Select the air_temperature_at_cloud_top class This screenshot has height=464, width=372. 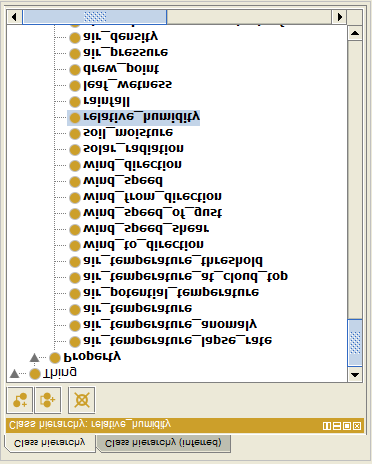pos(178,277)
